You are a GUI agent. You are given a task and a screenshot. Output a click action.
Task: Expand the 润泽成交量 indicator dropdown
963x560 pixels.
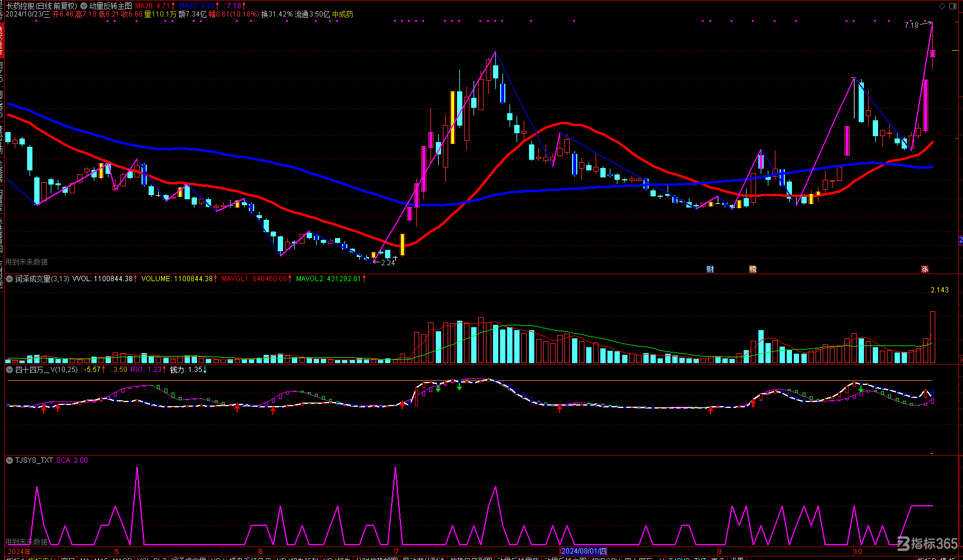coord(9,279)
